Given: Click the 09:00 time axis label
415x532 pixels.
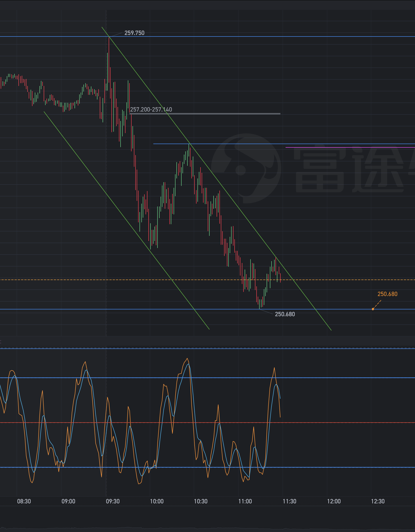Looking at the screenshot, I should click(x=68, y=501).
